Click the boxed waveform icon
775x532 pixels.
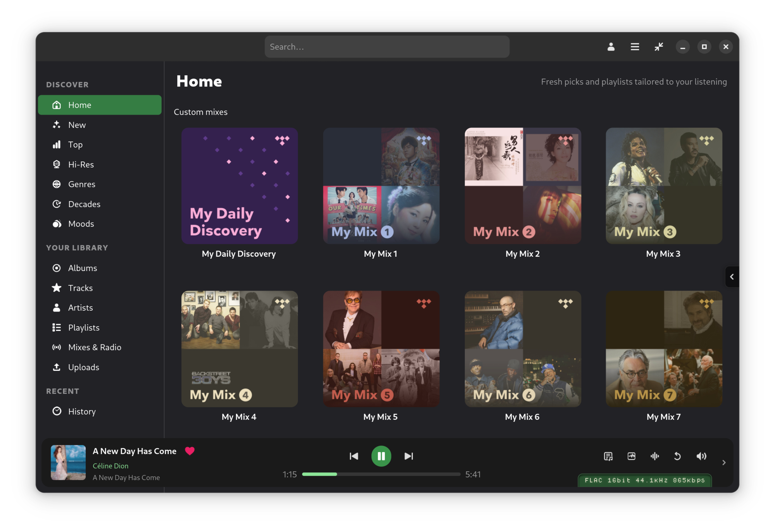coord(632,456)
